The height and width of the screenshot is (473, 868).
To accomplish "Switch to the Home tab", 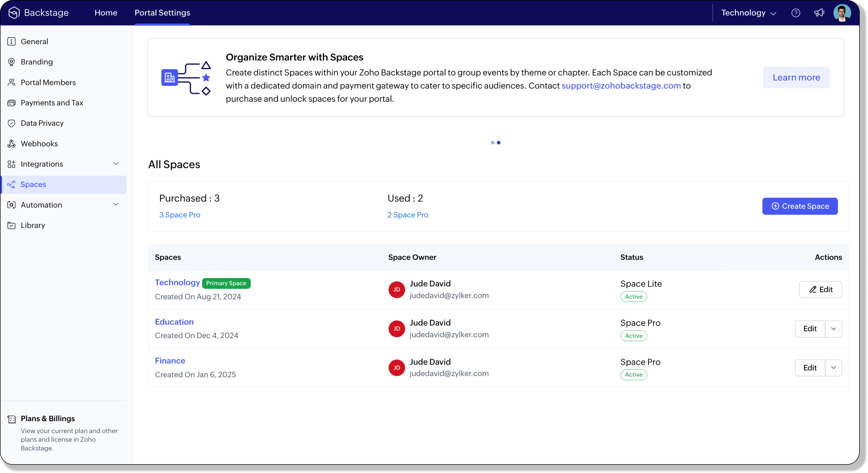I will tap(106, 13).
